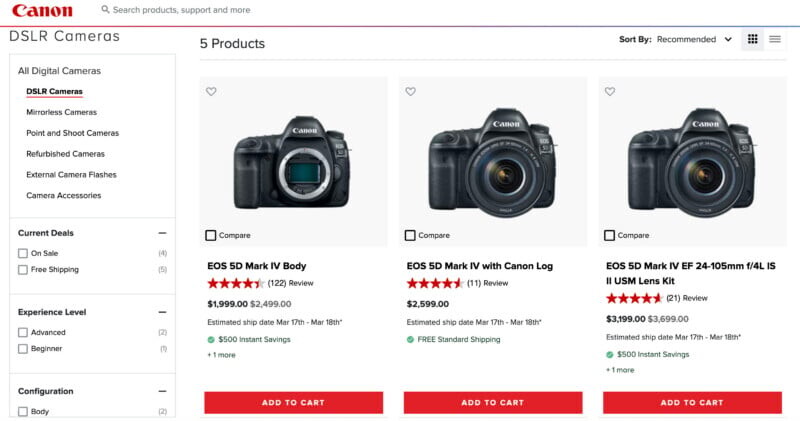Screen dimensions: 800x421
Task: Click the Canon logo
Action: 41,11
